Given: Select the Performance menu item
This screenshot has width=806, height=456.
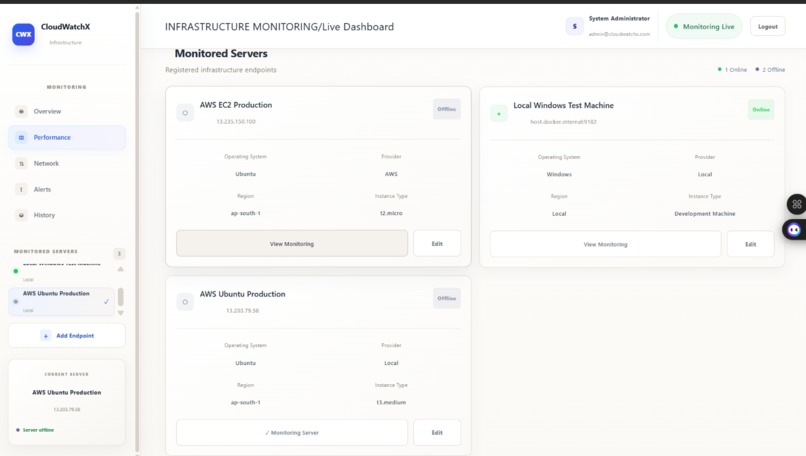Looking at the screenshot, I should (x=66, y=137).
